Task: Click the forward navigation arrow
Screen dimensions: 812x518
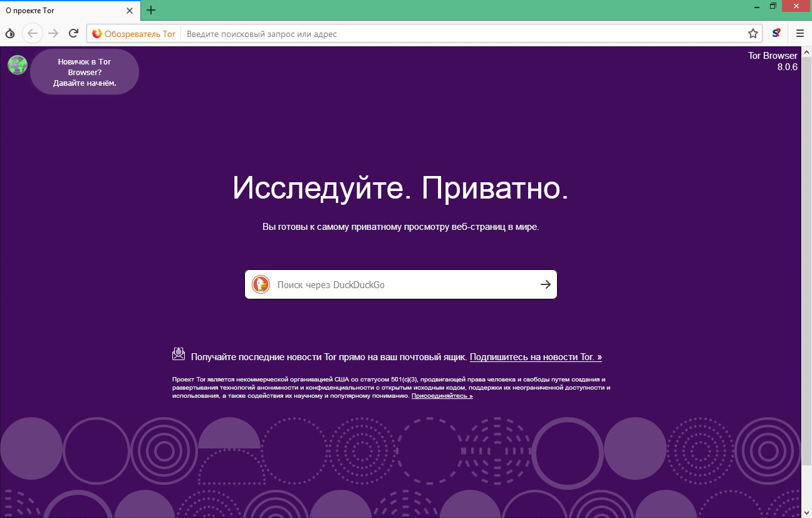Action: pyautogui.click(x=53, y=33)
